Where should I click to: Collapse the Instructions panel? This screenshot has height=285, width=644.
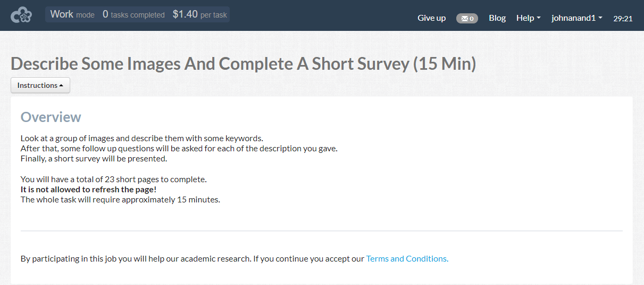pyautogui.click(x=40, y=85)
